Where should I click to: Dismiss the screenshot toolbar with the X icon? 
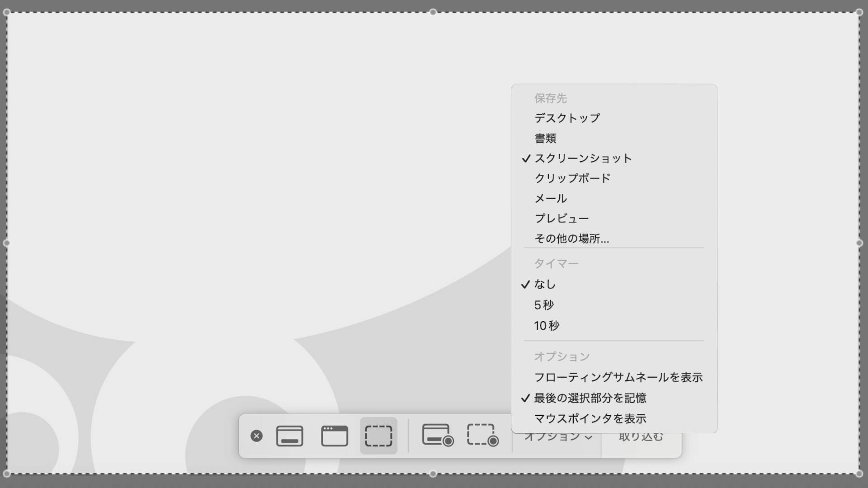click(256, 436)
